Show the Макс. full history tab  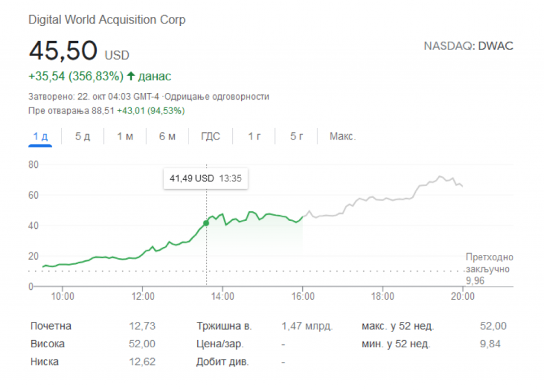[x=342, y=137]
